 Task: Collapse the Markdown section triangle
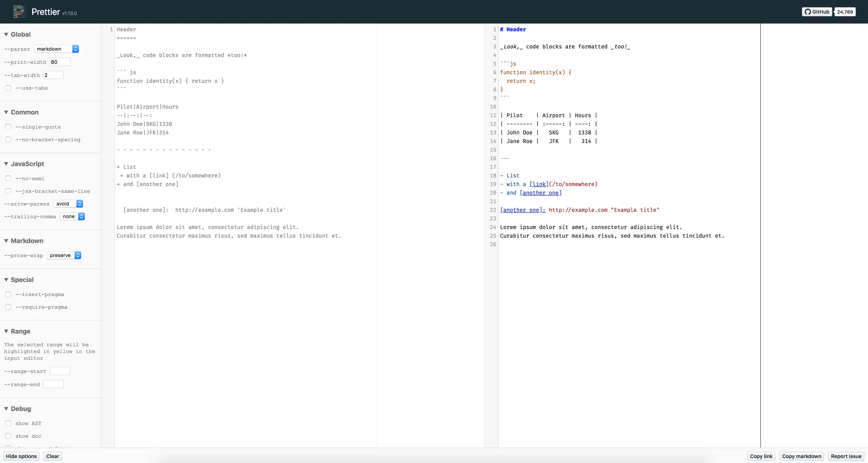6,241
